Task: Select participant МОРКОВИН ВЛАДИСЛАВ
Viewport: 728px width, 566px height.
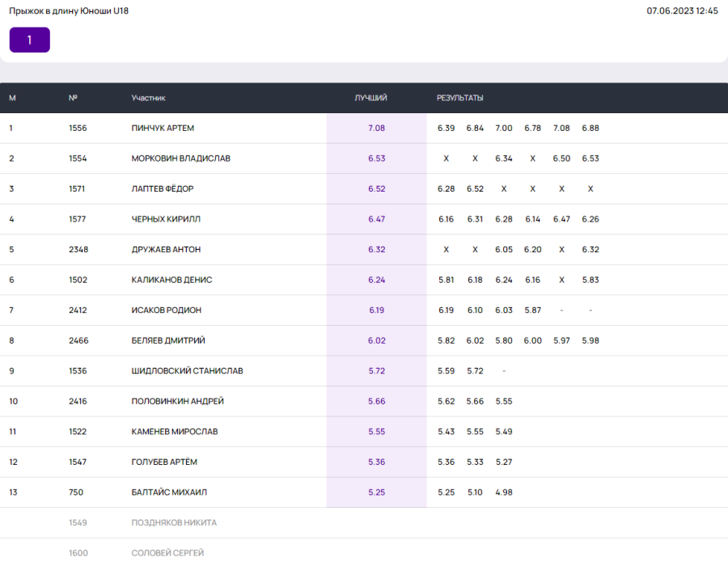Action: pyautogui.click(x=180, y=158)
